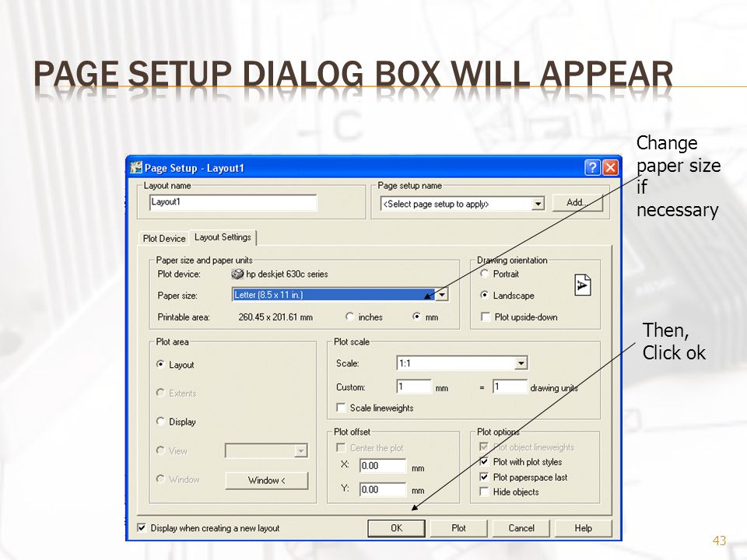Select Portrait orientation
Image resolution: width=747 pixels, height=560 pixels.
pyautogui.click(x=485, y=273)
